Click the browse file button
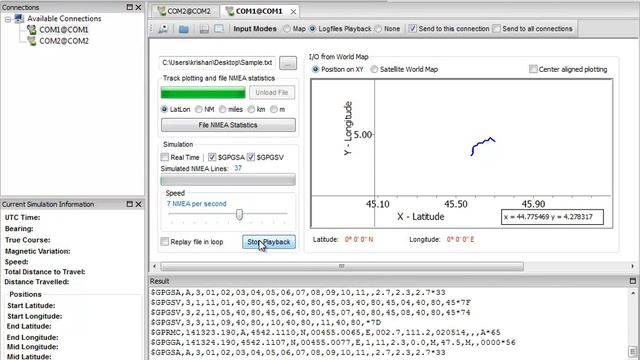This screenshot has width=640, height=360. pos(288,63)
